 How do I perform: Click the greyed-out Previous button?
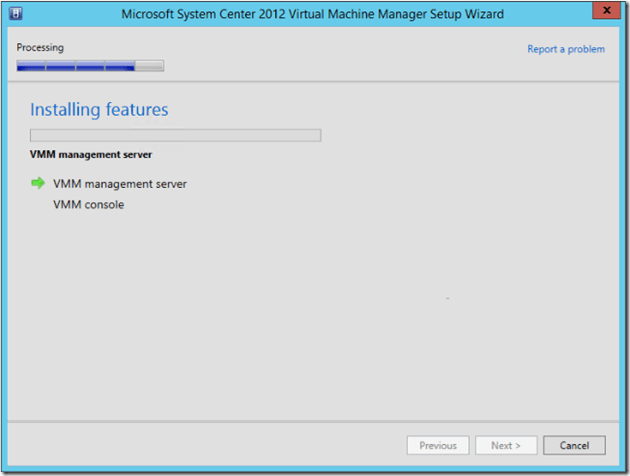click(438, 445)
